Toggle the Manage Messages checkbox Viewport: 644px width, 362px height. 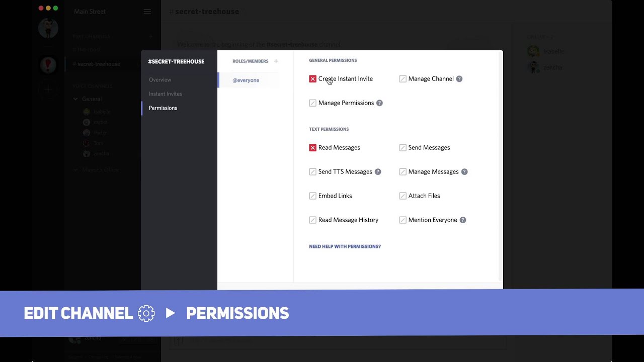coord(403,172)
